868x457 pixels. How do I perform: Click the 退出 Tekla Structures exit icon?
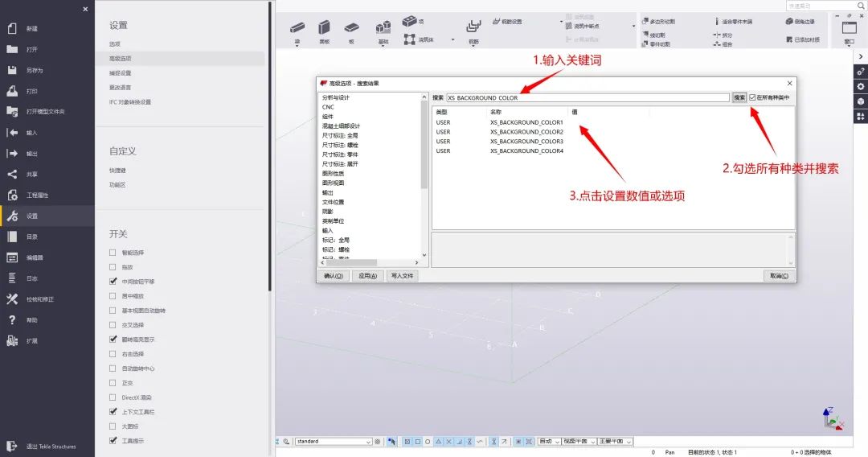12,445
